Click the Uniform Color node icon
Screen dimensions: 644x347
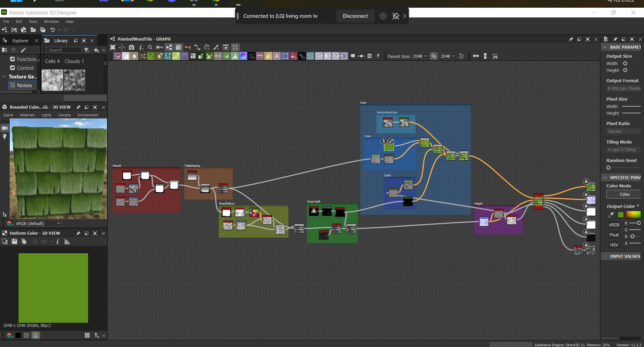click(x=293, y=56)
